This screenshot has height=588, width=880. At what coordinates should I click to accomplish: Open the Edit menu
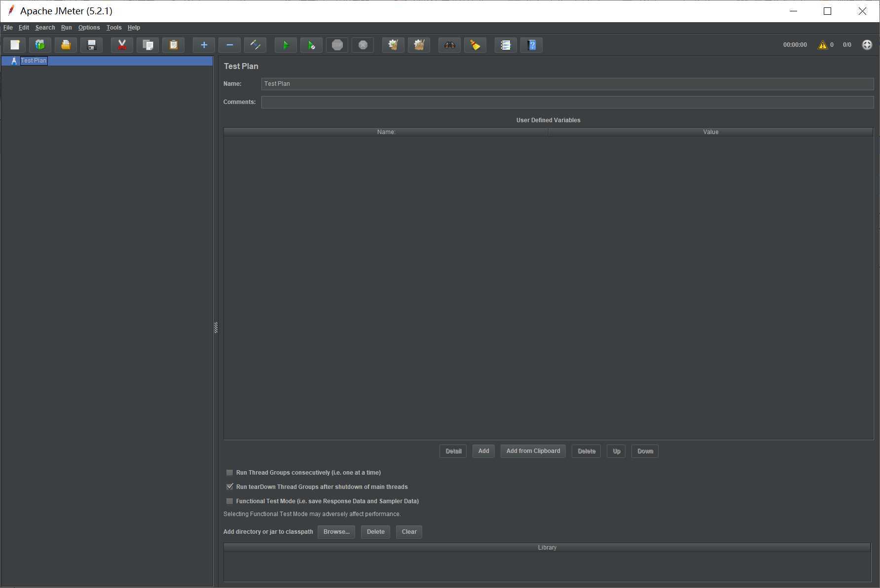(24, 28)
